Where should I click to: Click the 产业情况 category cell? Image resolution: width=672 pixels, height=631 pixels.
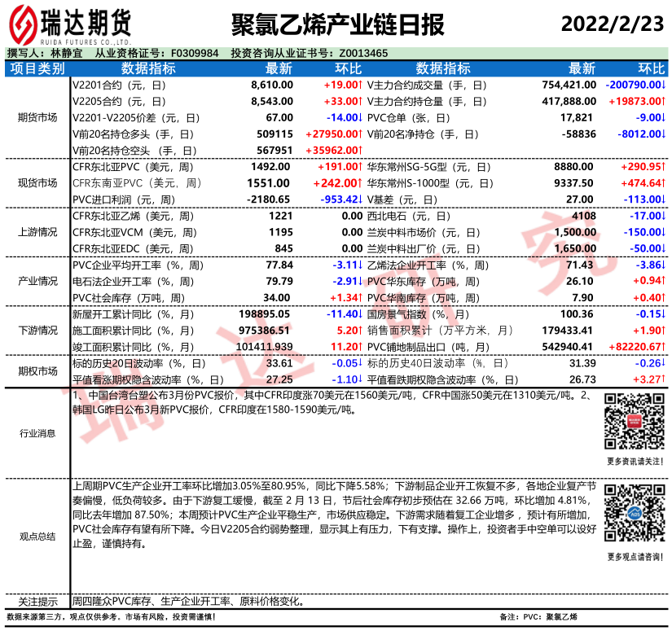pos(37,281)
